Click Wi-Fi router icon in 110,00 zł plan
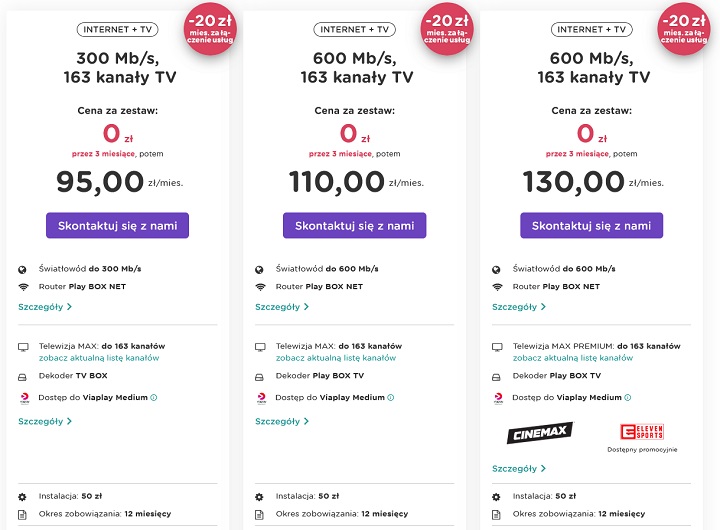 tap(260, 287)
